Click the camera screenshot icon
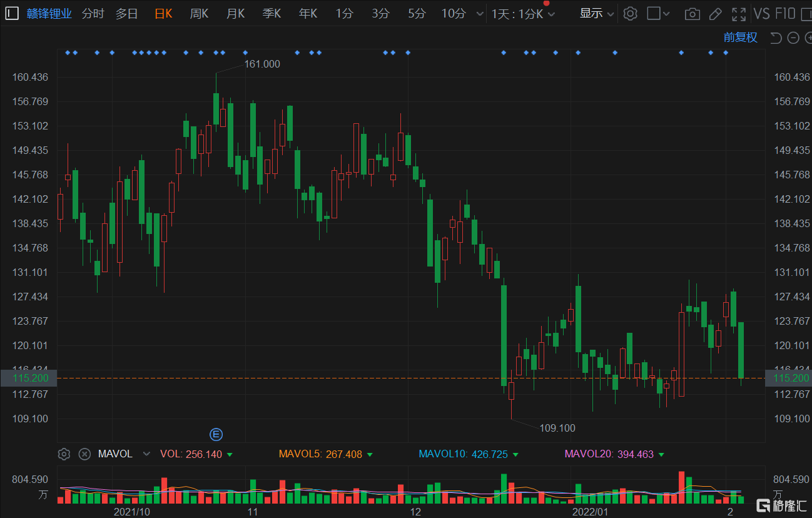This screenshot has height=518, width=812. [x=692, y=14]
